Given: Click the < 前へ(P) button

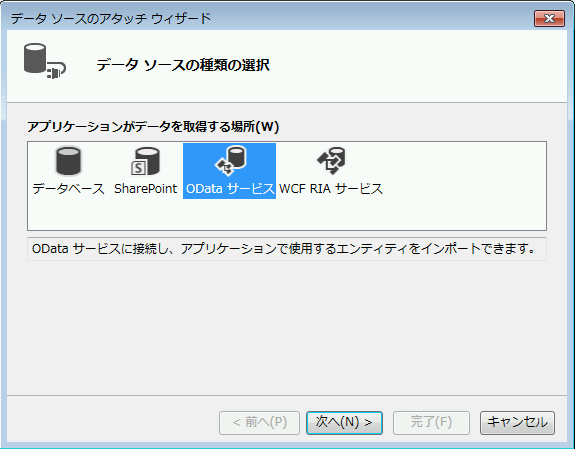Looking at the screenshot, I should click(259, 423).
